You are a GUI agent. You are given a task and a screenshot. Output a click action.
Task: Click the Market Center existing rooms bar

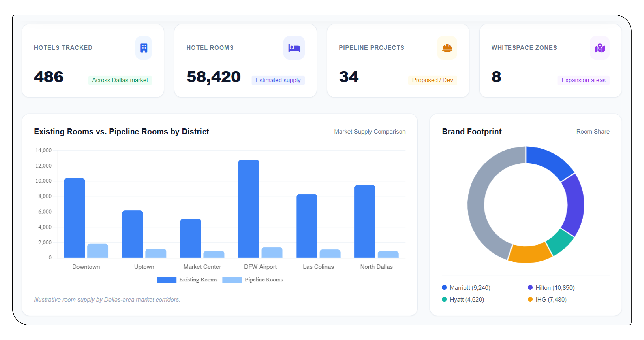[190, 238]
